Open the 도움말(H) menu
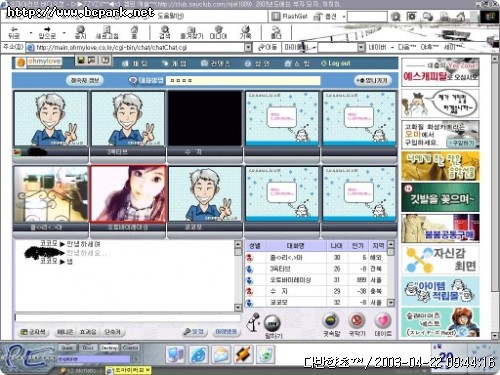Image resolution: width=500 pixels, height=375 pixels. pyautogui.click(x=170, y=16)
